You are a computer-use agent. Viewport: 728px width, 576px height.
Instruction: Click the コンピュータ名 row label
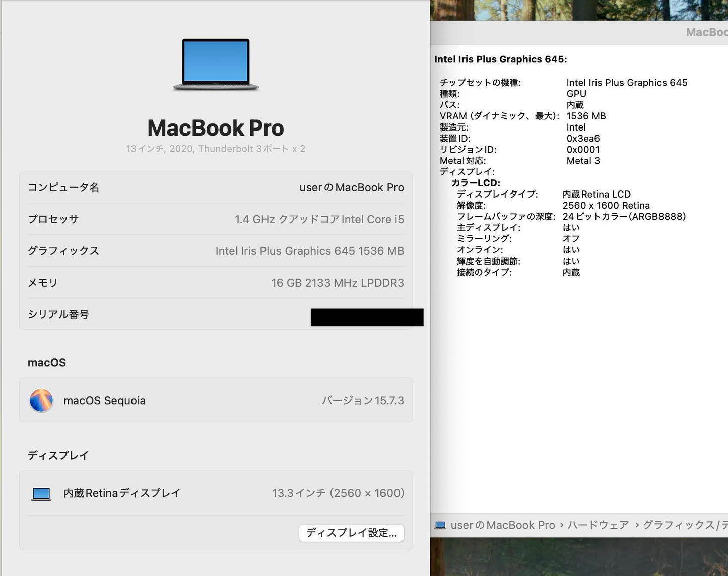pos(63,187)
